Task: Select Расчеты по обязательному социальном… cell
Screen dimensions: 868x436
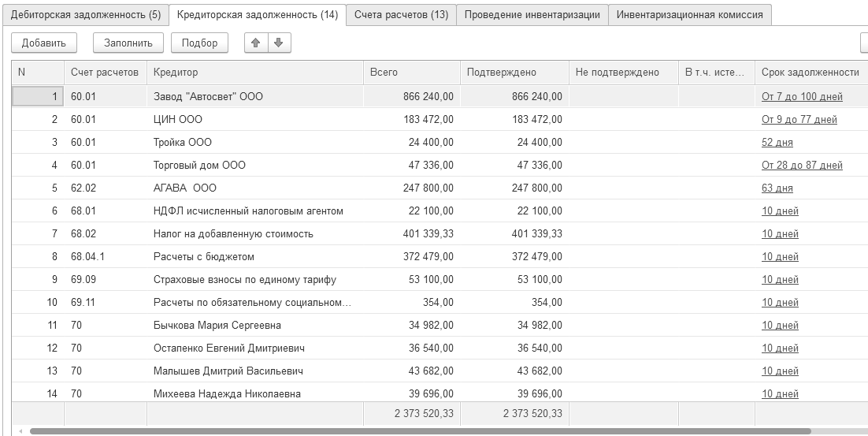Action: [254, 303]
